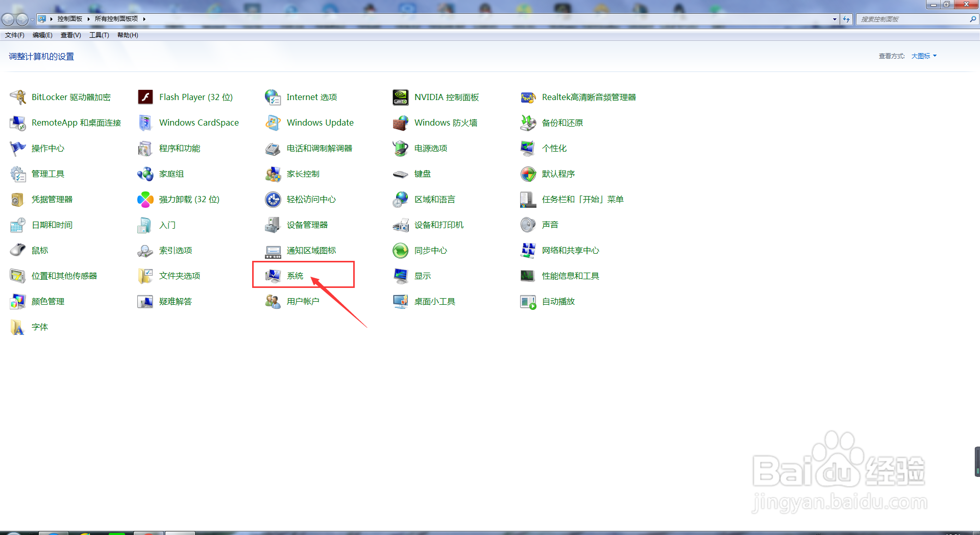Open the 家长控制 link
Image resolution: width=980 pixels, height=535 pixels.
click(x=303, y=174)
